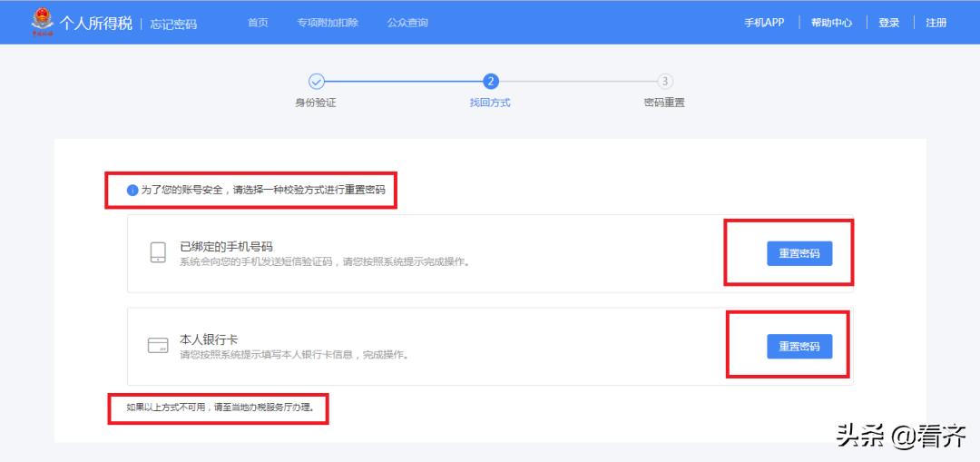Click the description 请您按照系统提示填写本人银行卡信息
Image resolution: width=980 pixels, height=462 pixels.
[x=294, y=355]
